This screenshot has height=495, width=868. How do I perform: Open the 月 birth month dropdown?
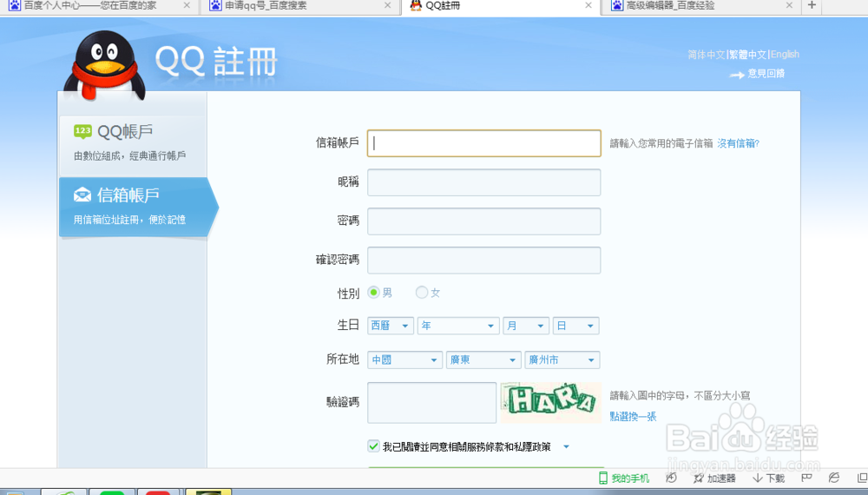pos(526,326)
